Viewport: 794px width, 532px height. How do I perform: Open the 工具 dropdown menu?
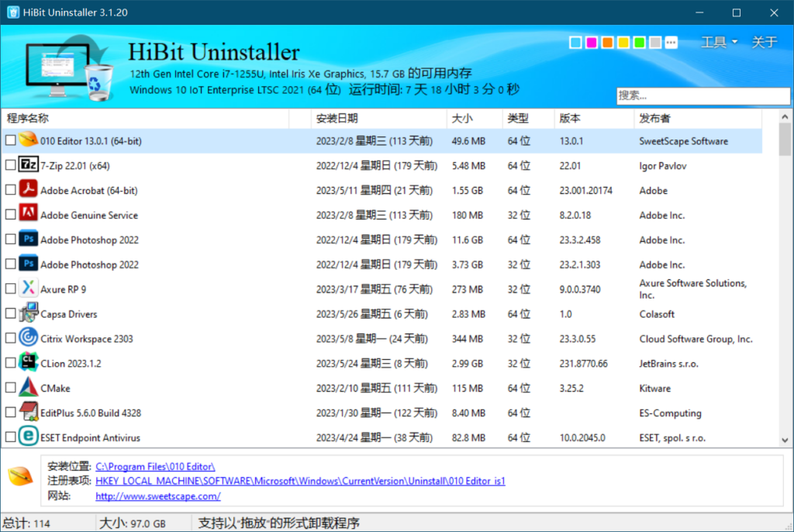(718, 41)
